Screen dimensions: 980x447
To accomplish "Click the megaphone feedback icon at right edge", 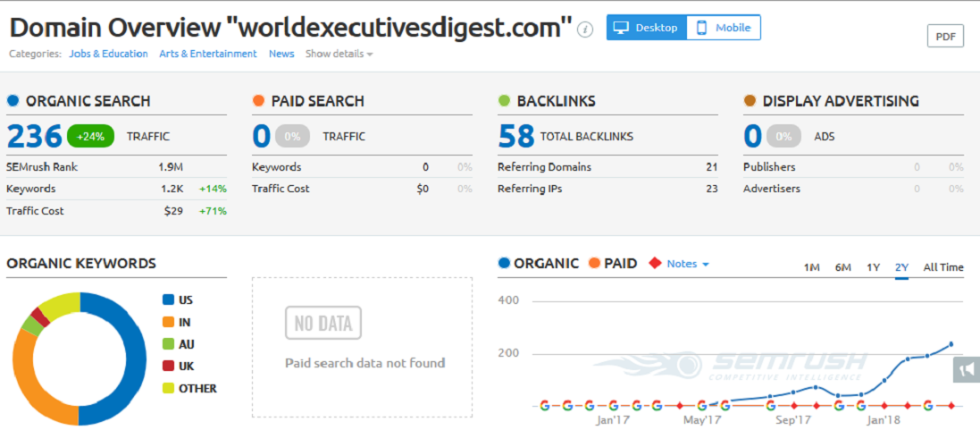I will (966, 369).
